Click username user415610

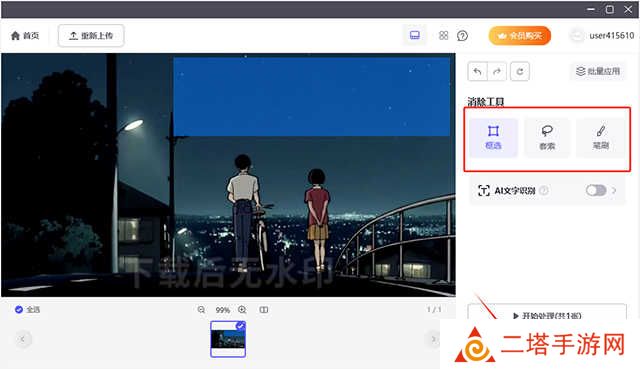[611, 36]
